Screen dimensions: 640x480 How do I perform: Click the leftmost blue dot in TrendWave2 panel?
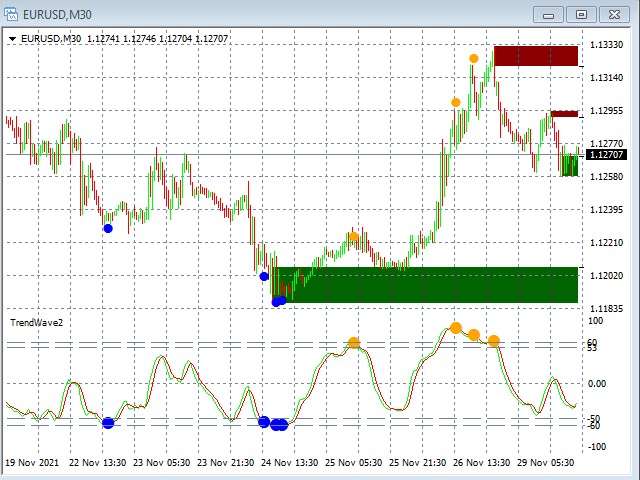(x=108, y=423)
